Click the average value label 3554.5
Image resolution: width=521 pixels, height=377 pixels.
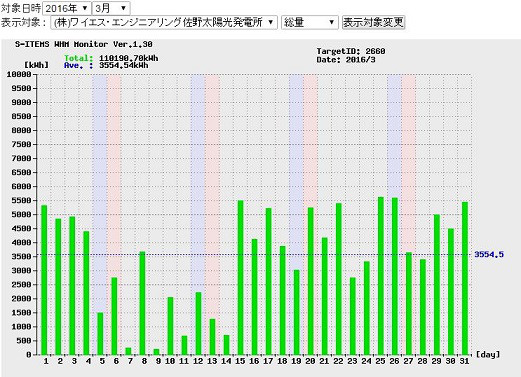pyautogui.click(x=489, y=255)
